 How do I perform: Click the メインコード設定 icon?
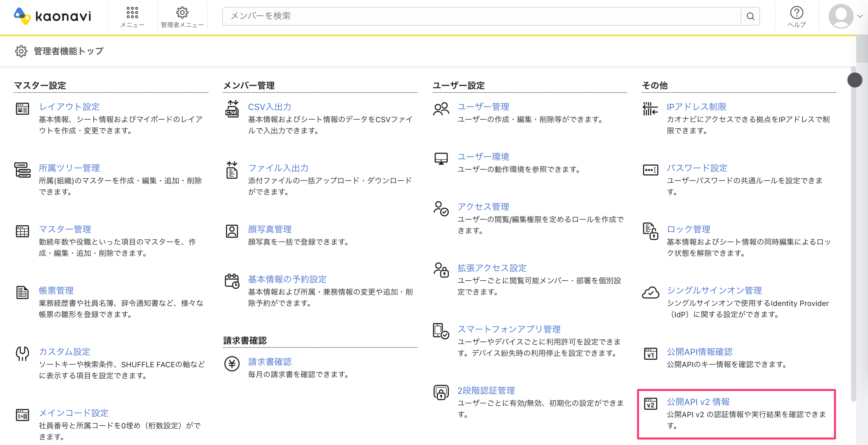pyautogui.click(x=22, y=415)
